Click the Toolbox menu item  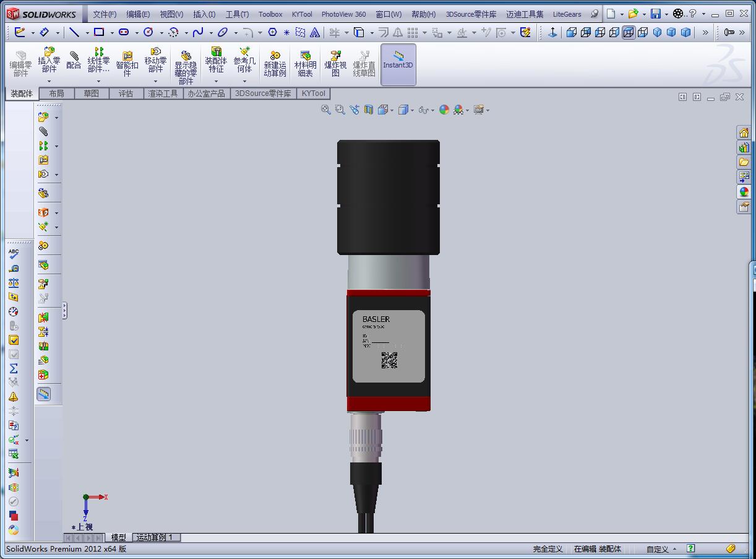270,14
